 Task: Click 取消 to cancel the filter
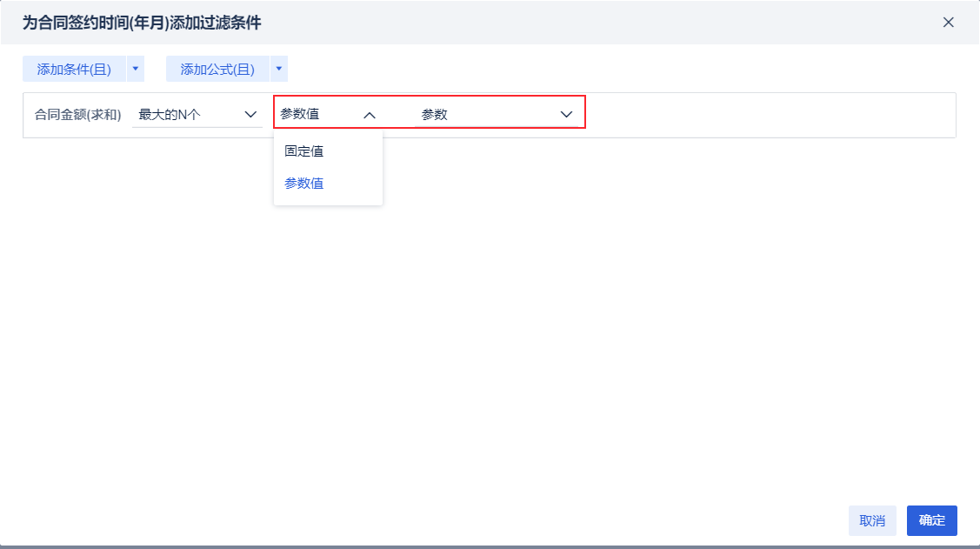tap(872, 520)
